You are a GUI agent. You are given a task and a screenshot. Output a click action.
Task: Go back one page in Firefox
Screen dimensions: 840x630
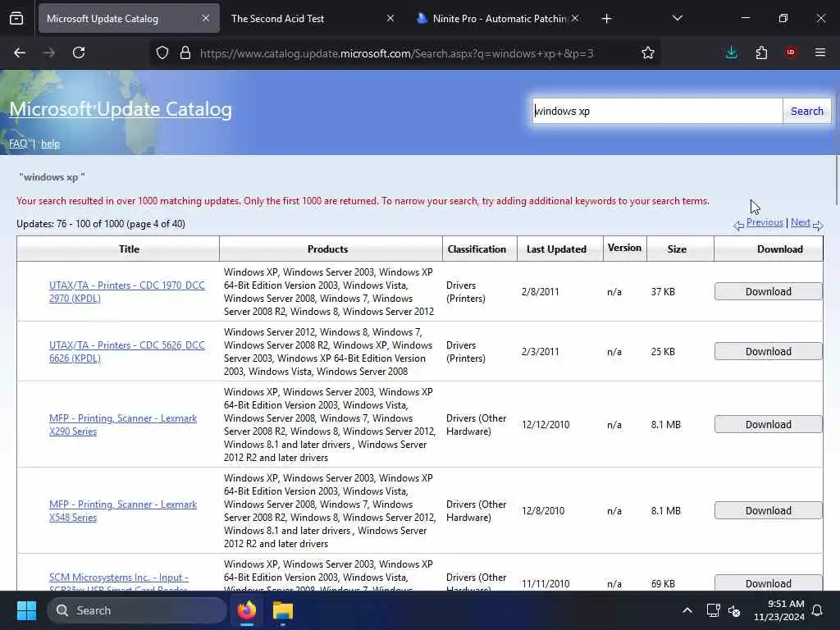20,52
